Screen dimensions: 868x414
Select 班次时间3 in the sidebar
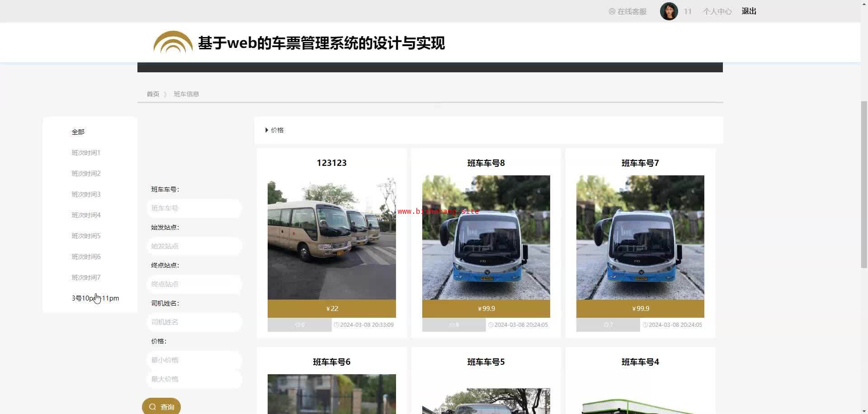click(86, 194)
